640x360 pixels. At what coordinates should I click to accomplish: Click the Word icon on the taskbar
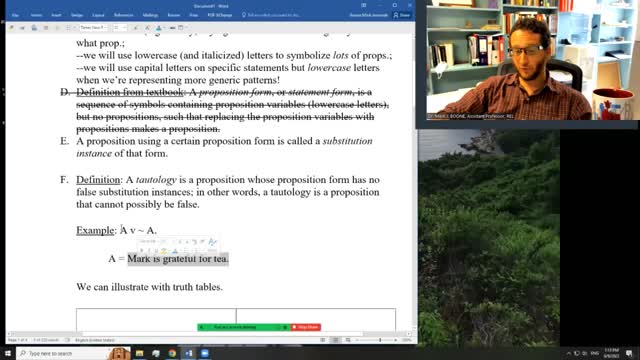tap(189, 353)
